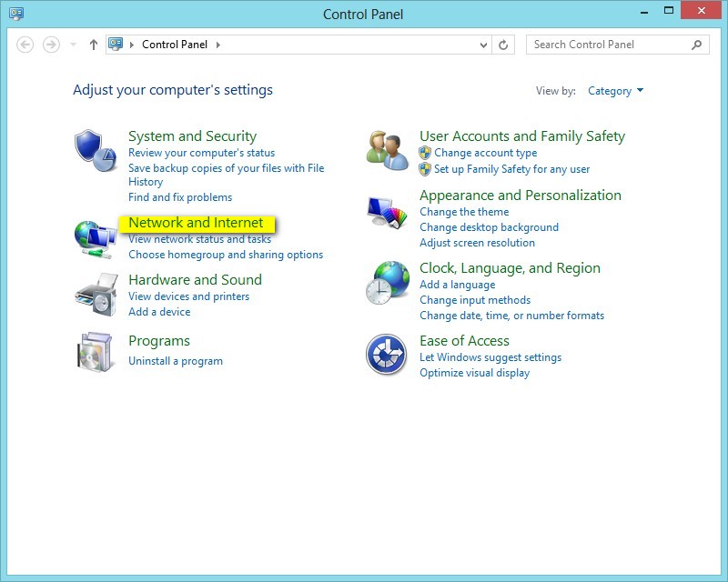Open Hardware and Sound category
This screenshot has height=582, width=728.
[x=195, y=280]
